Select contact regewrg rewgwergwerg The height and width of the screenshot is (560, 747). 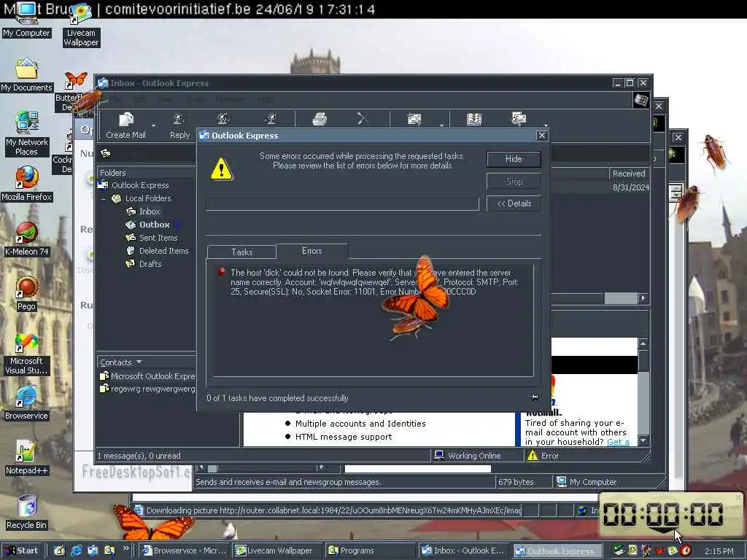147,389
